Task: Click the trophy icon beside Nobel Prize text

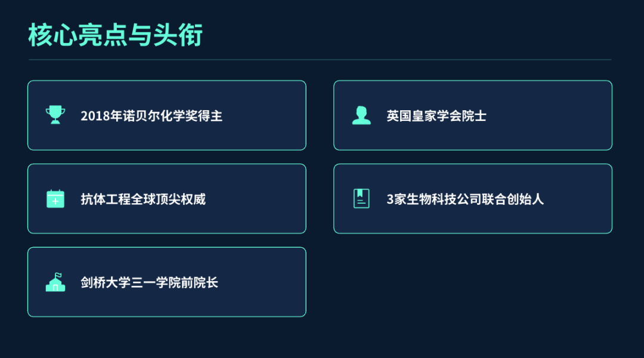Action: tap(55, 115)
